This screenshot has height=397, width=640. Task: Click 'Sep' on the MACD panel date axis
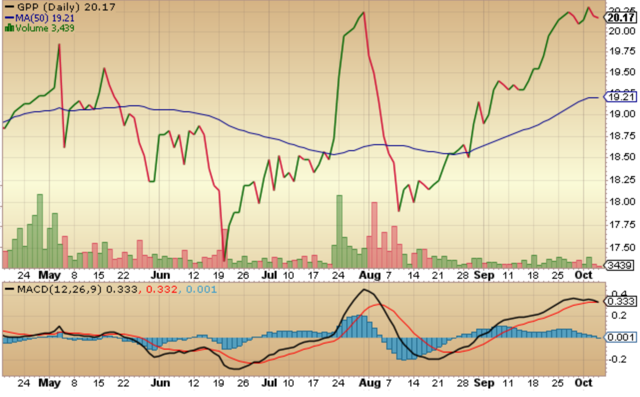484,383
